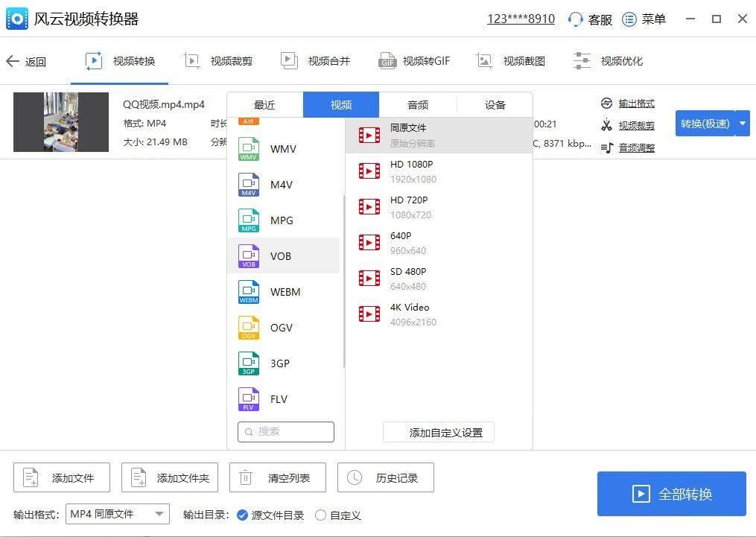Click the film icon beside HD 1080P
Viewport: 756px width, 537px height.
pyautogui.click(x=369, y=171)
